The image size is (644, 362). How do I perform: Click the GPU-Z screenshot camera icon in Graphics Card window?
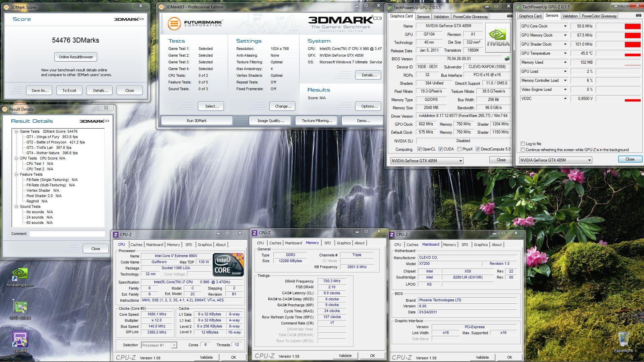pos(509,16)
